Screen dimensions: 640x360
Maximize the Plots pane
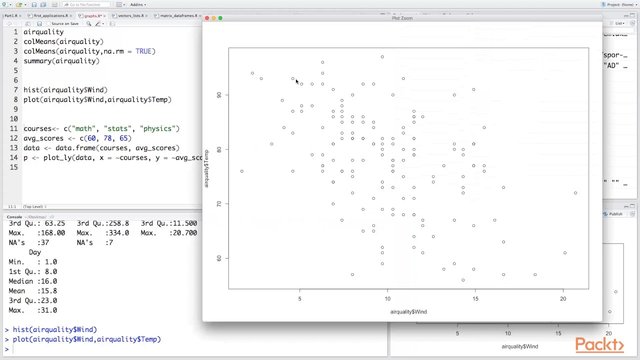[633, 206]
